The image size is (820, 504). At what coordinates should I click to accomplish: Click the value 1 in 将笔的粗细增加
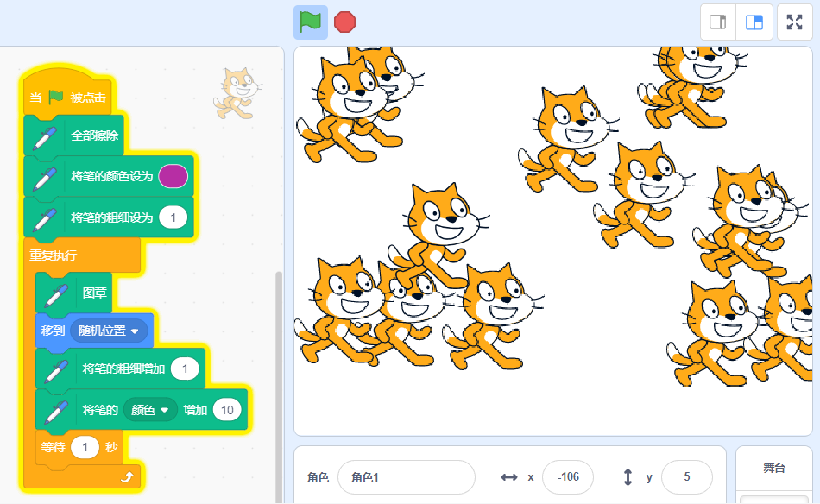tap(185, 369)
